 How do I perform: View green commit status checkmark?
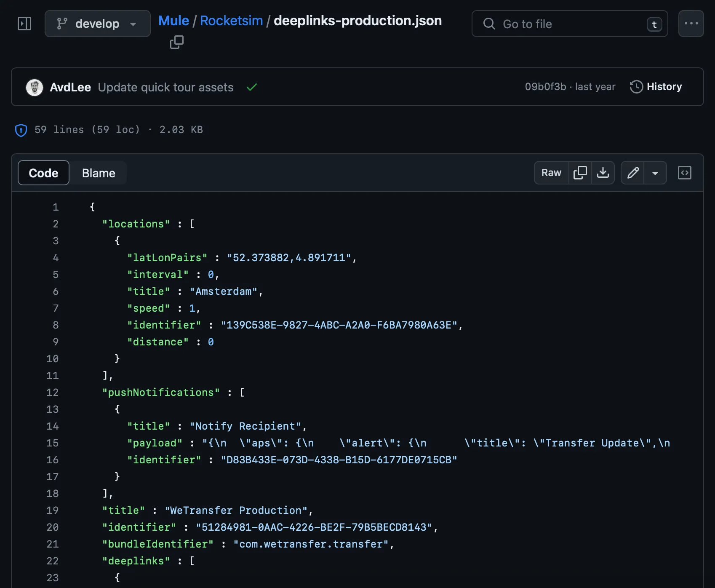(x=252, y=87)
